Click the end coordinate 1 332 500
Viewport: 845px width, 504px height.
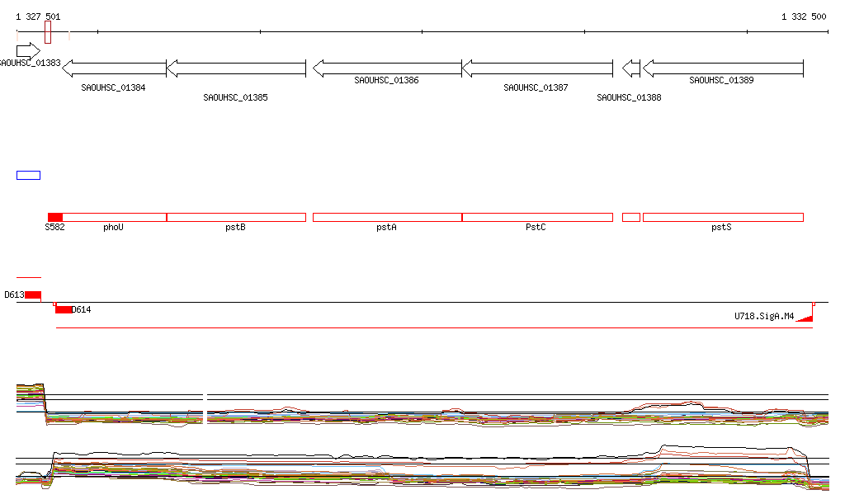pos(804,16)
